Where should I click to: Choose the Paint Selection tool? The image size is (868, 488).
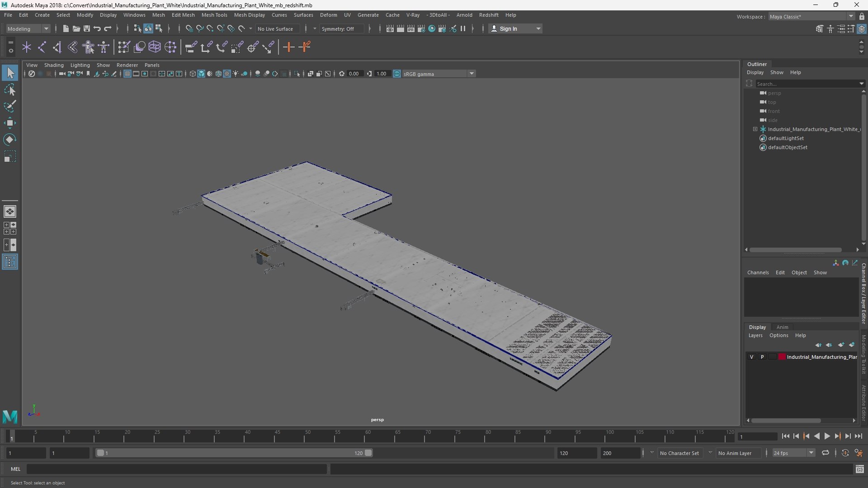(x=10, y=106)
